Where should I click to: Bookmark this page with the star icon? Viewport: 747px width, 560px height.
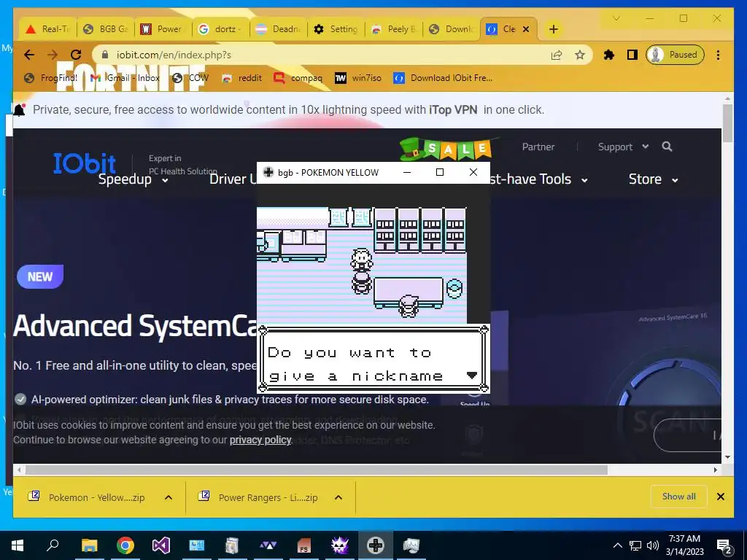pyautogui.click(x=580, y=55)
